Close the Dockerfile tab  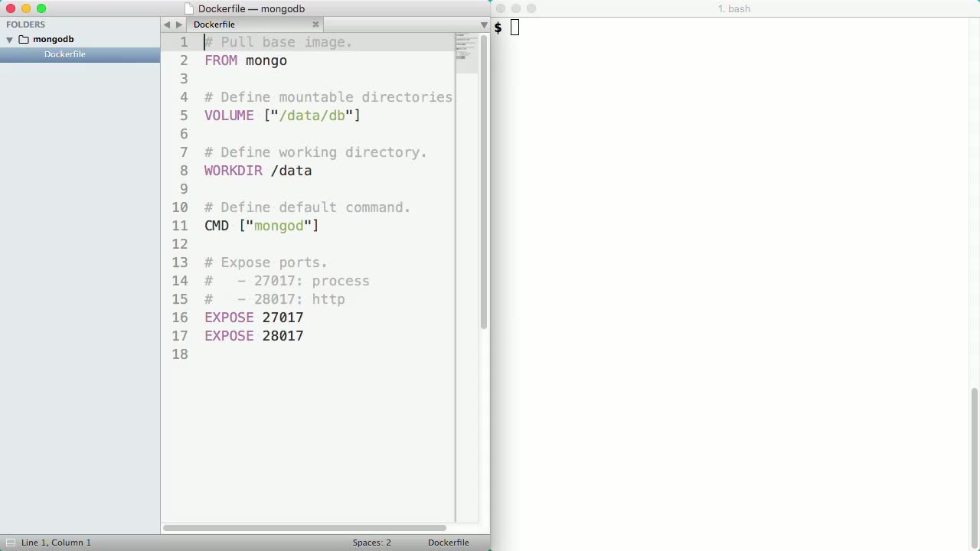tap(315, 24)
